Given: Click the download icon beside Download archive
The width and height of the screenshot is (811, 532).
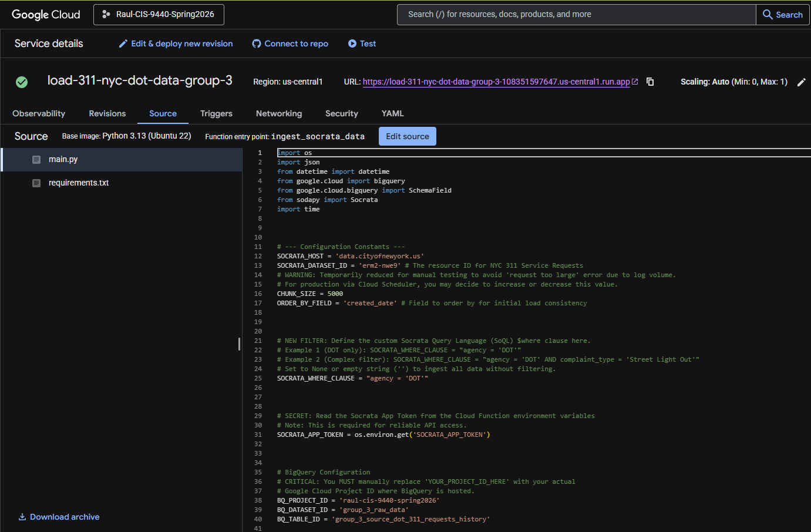Looking at the screenshot, I should coord(22,517).
